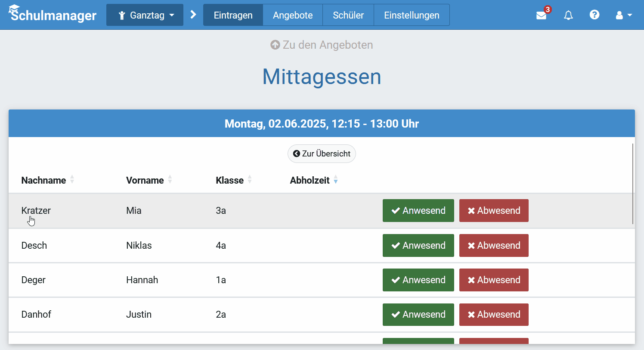The image size is (644, 350).
Task: Click the notifications bell icon
Action: (568, 15)
